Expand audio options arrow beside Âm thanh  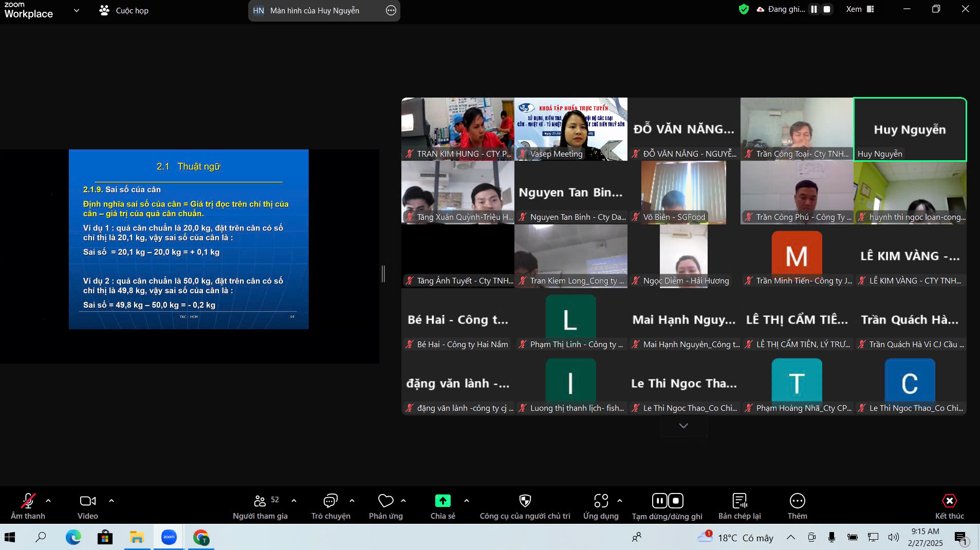tap(48, 500)
